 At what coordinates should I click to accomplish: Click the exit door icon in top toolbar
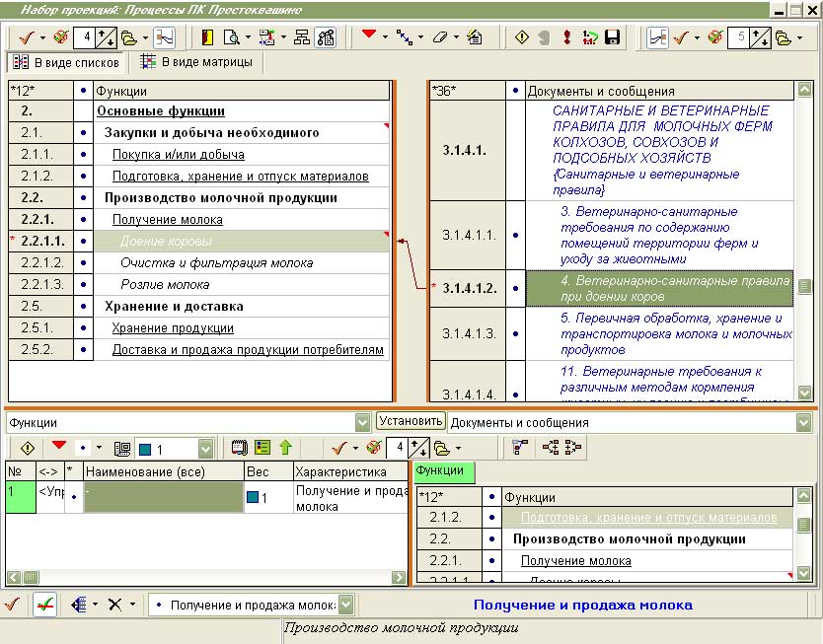pyautogui.click(x=207, y=38)
